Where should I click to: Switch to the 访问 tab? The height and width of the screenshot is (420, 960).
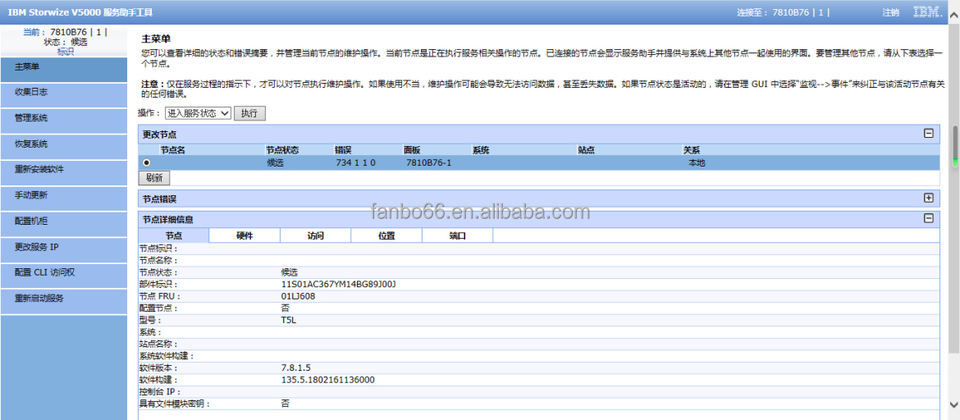click(316, 236)
